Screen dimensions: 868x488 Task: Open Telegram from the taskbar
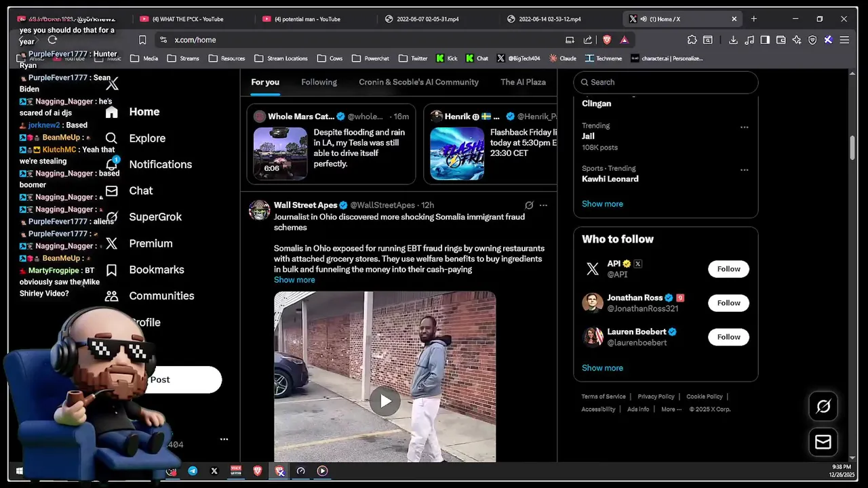click(193, 471)
